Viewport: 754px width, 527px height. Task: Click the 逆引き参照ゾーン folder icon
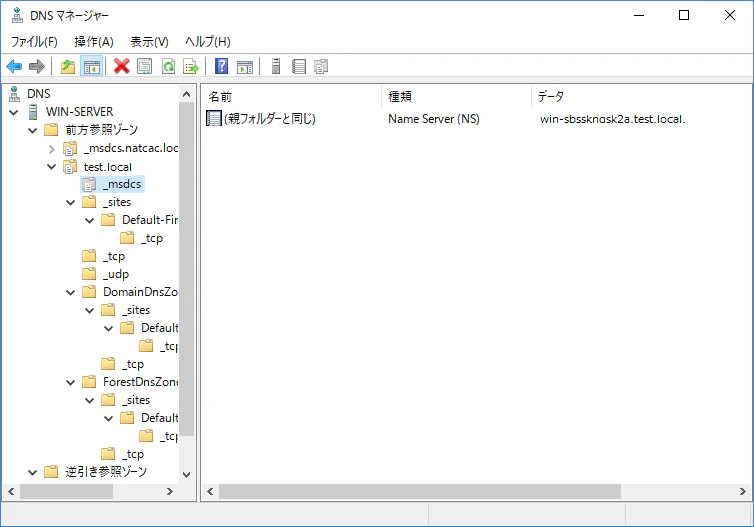[51, 472]
